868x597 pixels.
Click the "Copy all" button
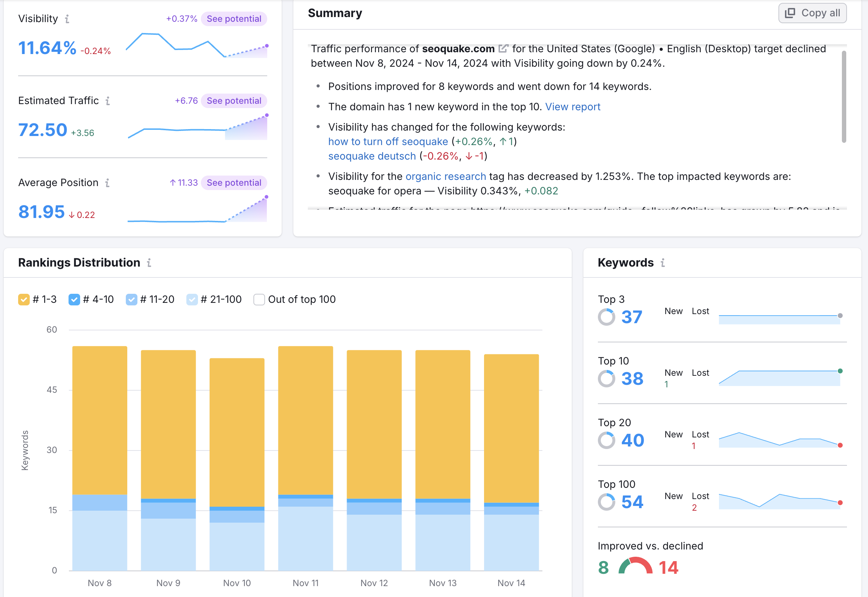[812, 13]
